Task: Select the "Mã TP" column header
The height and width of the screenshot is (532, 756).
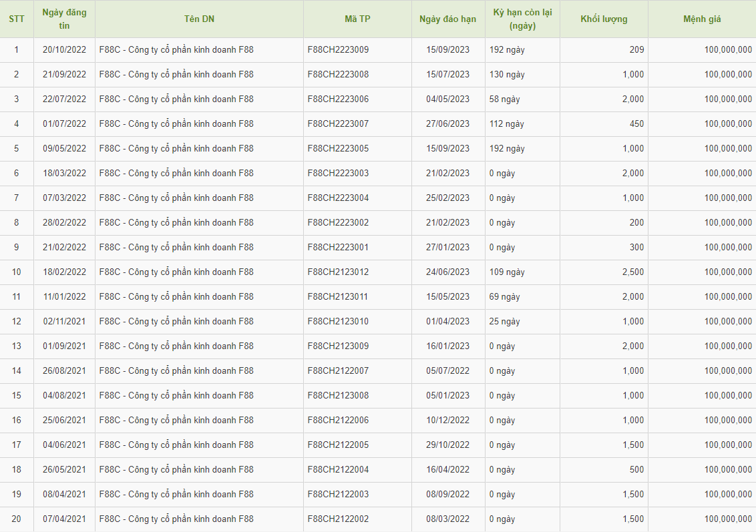Action: click(x=357, y=19)
